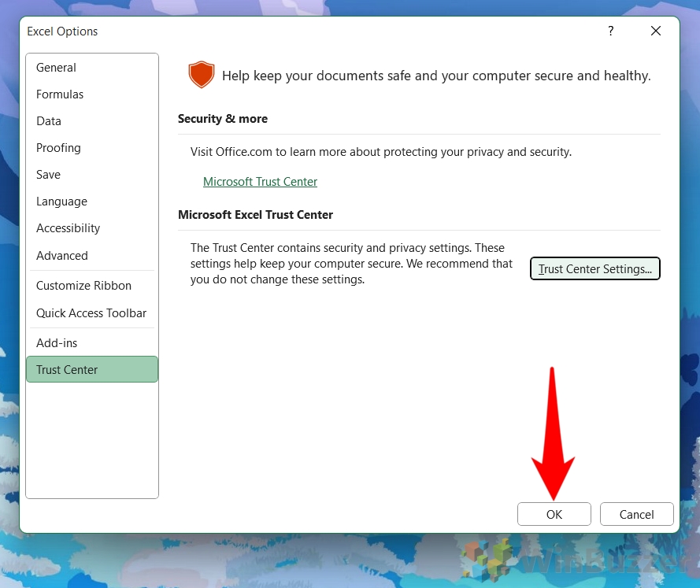Open Language options
The image size is (700, 588).
(92, 202)
